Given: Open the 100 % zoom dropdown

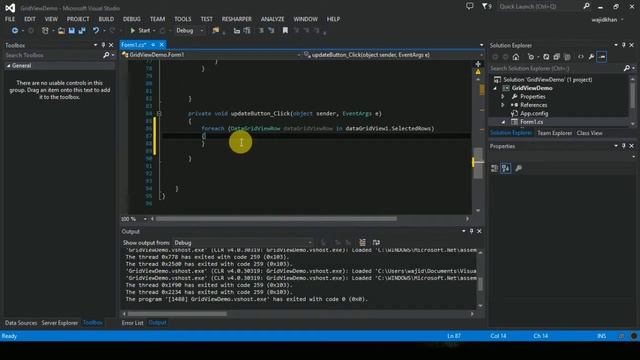Looking at the screenshot, I should pos(134,219).
